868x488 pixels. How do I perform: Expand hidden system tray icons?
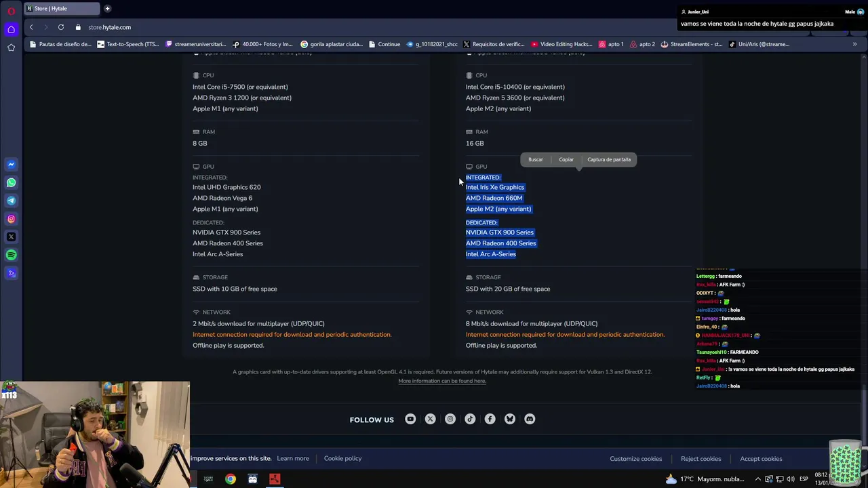758,479
